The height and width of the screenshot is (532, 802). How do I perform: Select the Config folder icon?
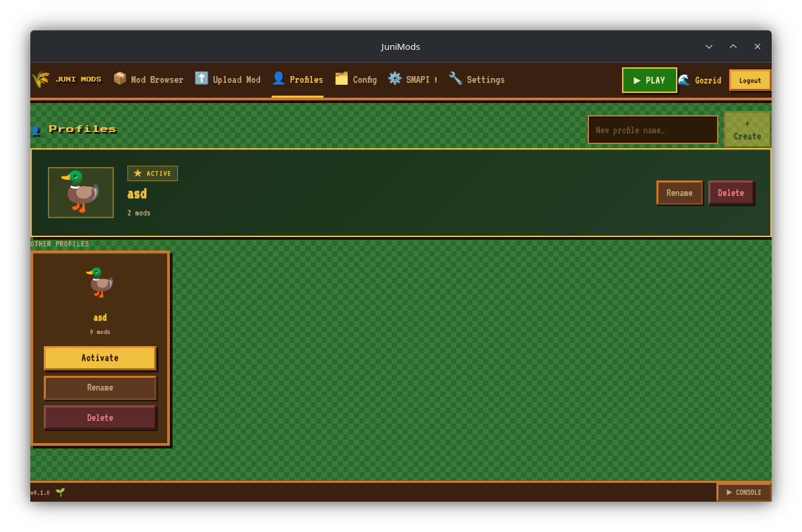[x=341, y=78]
